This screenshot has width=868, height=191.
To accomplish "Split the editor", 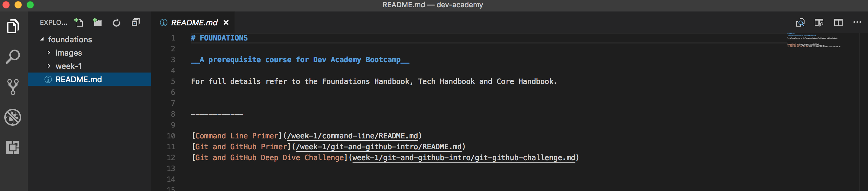I will coord(838,23).
